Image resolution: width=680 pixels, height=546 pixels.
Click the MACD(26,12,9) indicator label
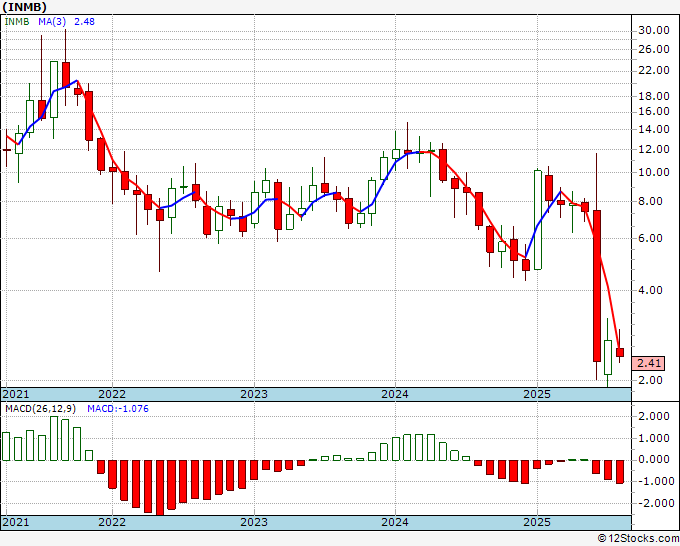(x=40, y=409)
